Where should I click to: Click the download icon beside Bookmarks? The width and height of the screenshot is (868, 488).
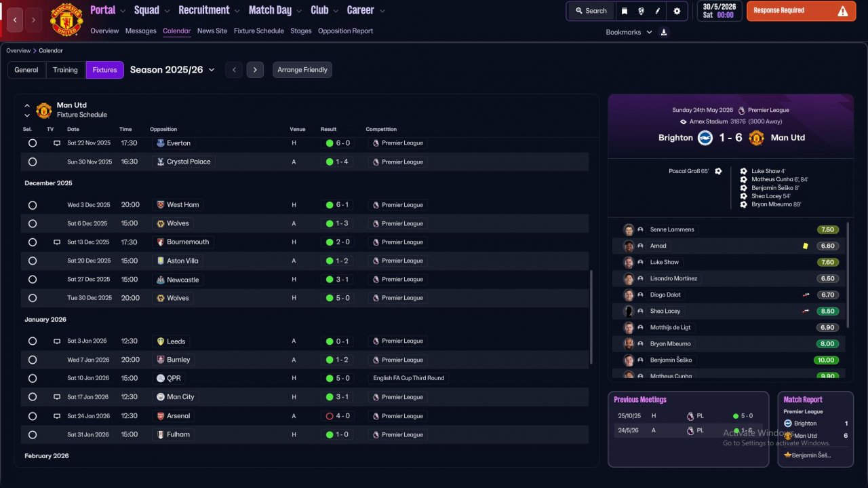[x=664, y=32]
